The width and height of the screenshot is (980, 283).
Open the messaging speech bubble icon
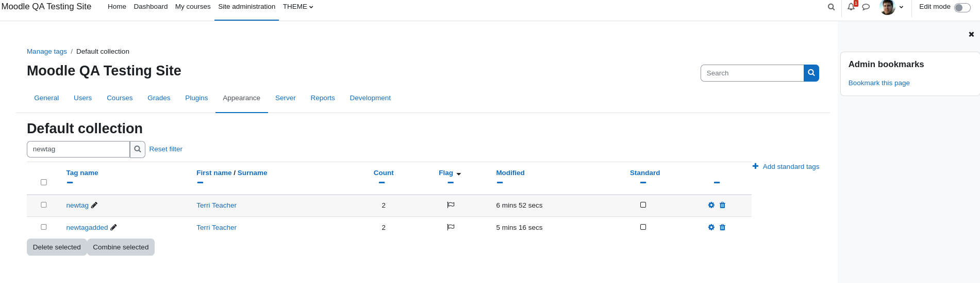coord(866,7)
